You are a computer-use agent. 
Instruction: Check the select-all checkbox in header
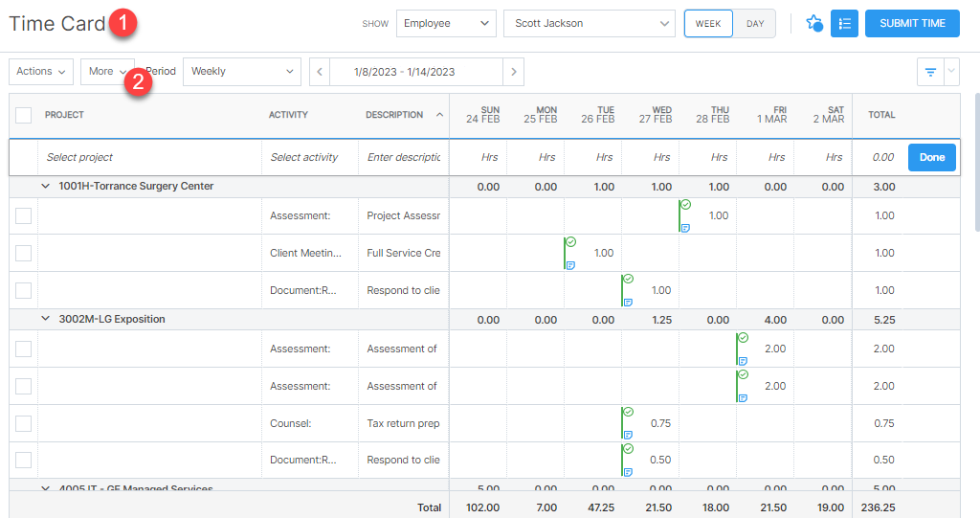[x=24, y=115]
